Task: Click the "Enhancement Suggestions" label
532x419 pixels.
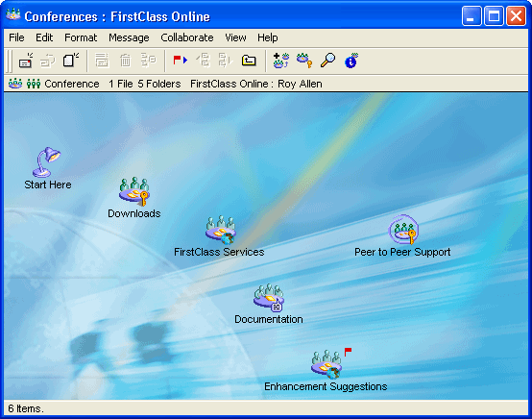Action: (326, 386)
